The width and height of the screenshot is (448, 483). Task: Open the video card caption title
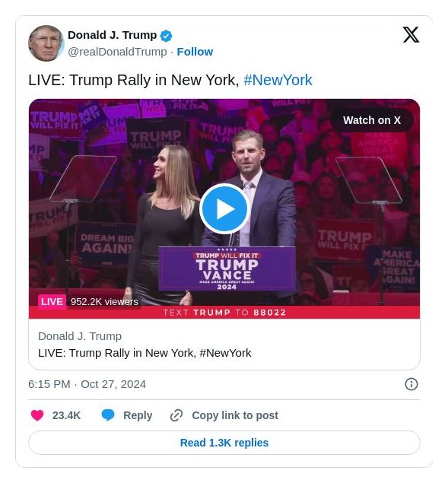click(x=145, y=353)
